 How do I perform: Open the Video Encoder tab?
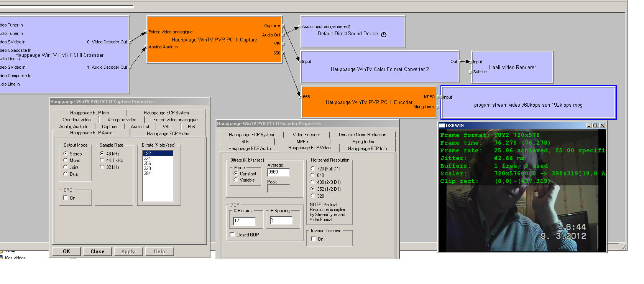pyautogui.click(x=306, y=135)
